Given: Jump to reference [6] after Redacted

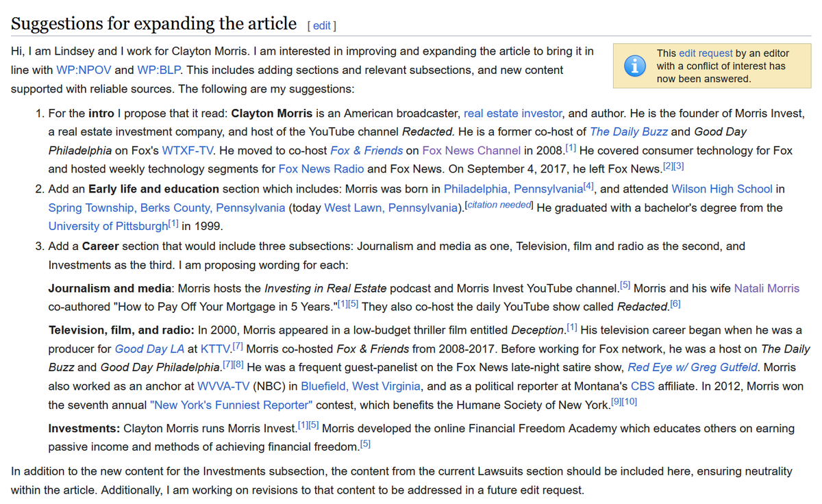Looking at the screenshot, I should point(675,303).
